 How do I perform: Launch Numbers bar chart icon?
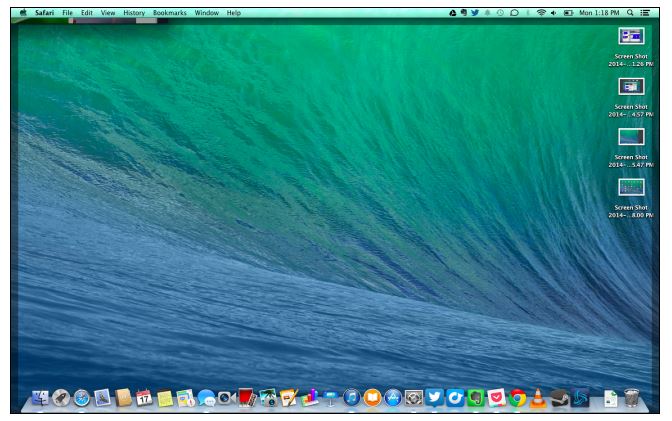(310, 398)
